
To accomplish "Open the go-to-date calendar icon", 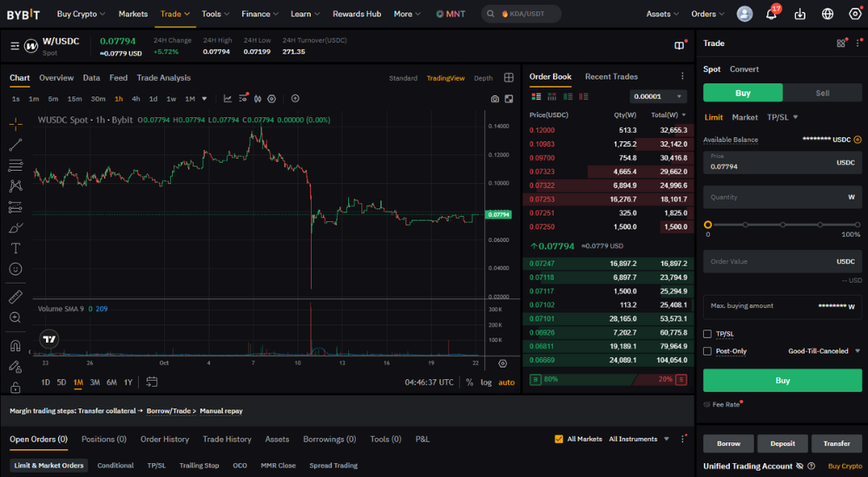I will click(x=152, y=382).
